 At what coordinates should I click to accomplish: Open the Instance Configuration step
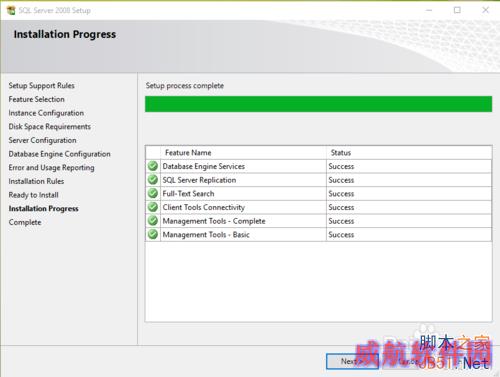click(46, 113)
